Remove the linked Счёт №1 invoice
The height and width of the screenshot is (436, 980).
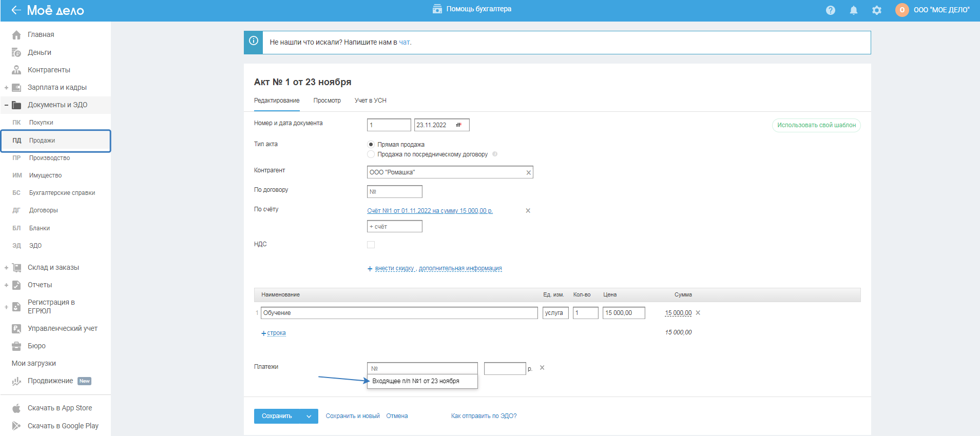tap(528, 211)
